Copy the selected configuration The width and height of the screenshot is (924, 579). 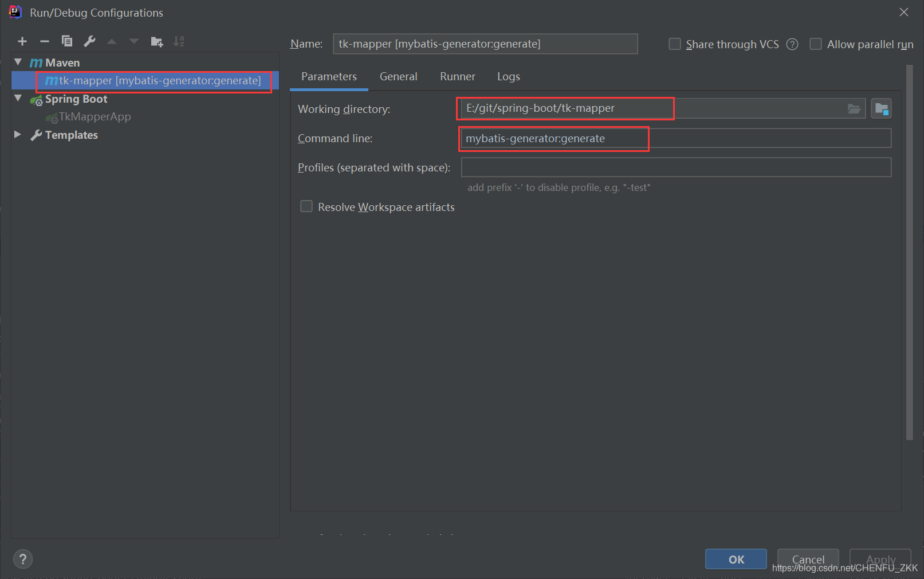pyautogui.click(x=67, y=41)
